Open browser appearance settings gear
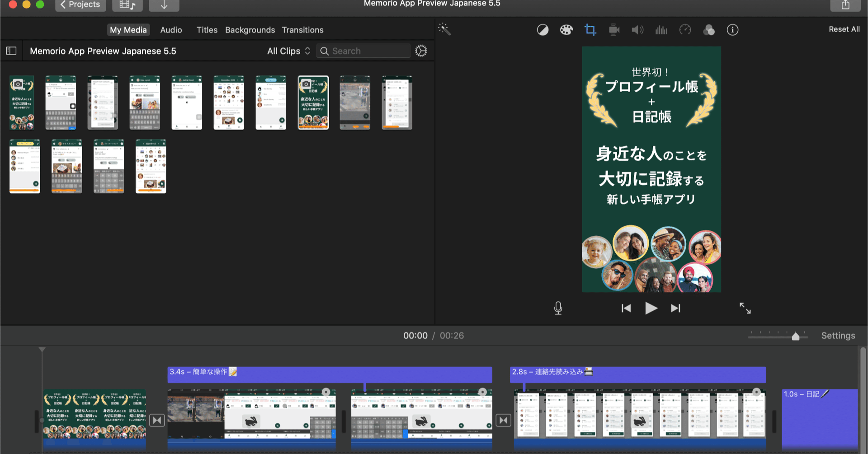This screenshot has width=868, height=454. tap(421, 51)
